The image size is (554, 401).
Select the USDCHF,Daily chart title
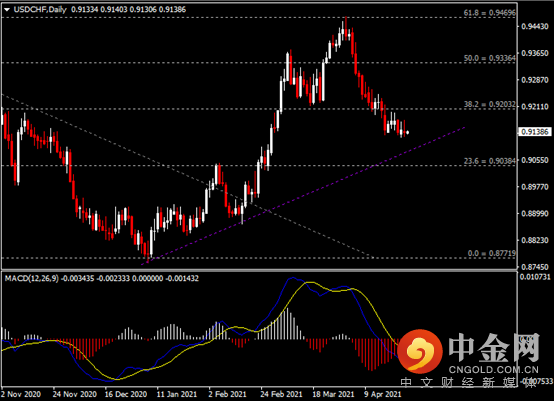(x=40, y=10)
